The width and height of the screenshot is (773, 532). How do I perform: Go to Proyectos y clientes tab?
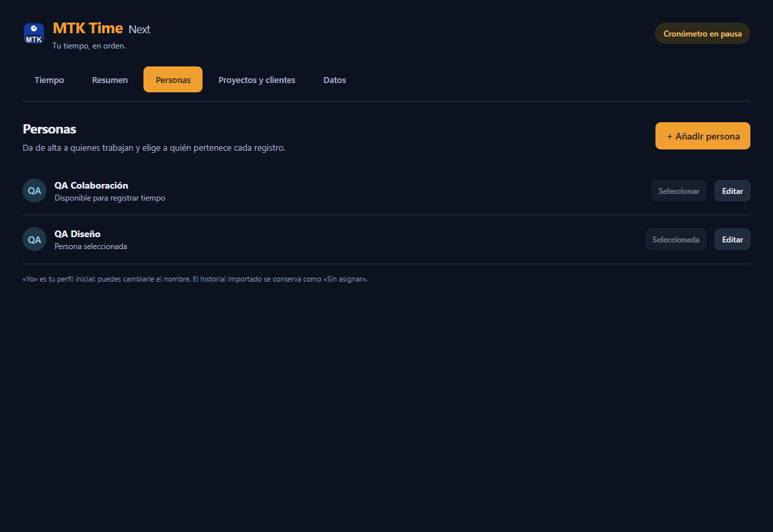257,80
